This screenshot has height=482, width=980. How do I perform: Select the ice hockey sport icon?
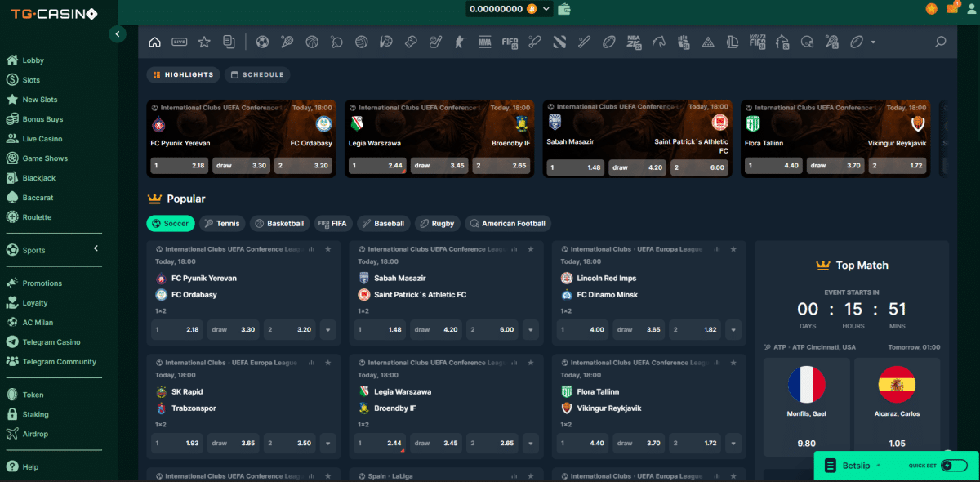(x=435, y=42)
